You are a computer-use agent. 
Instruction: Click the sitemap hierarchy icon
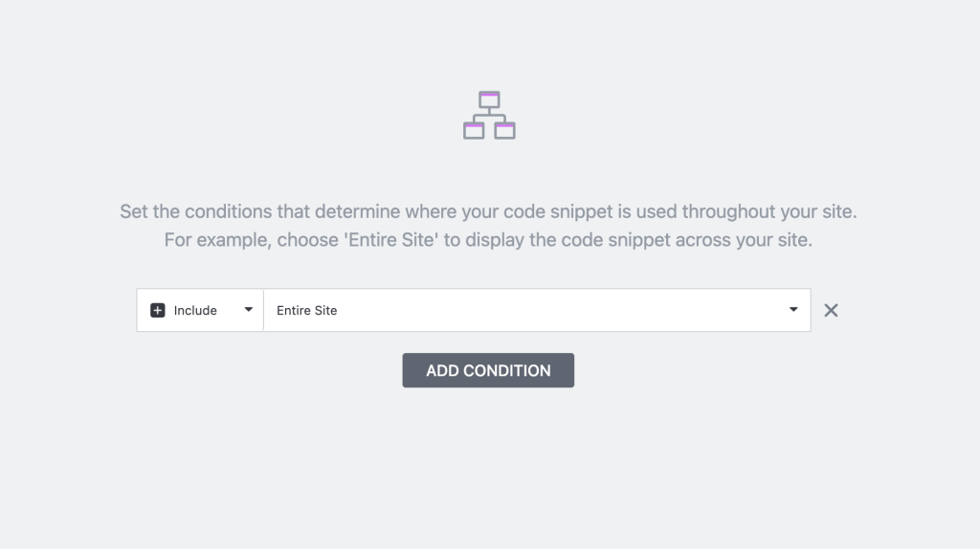tap(489, 115)
